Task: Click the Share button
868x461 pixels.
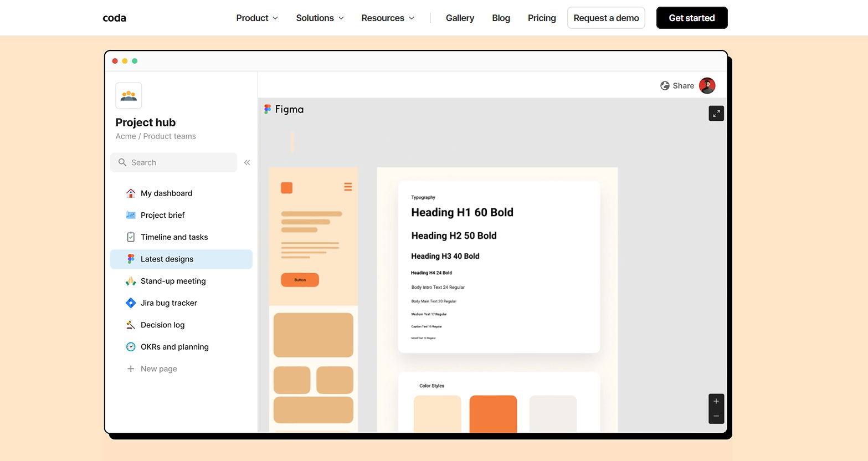Action: coord(677,85)
